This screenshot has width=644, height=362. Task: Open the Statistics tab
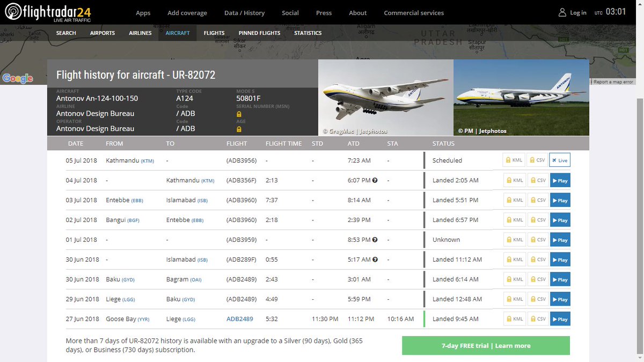coord(308,33)
